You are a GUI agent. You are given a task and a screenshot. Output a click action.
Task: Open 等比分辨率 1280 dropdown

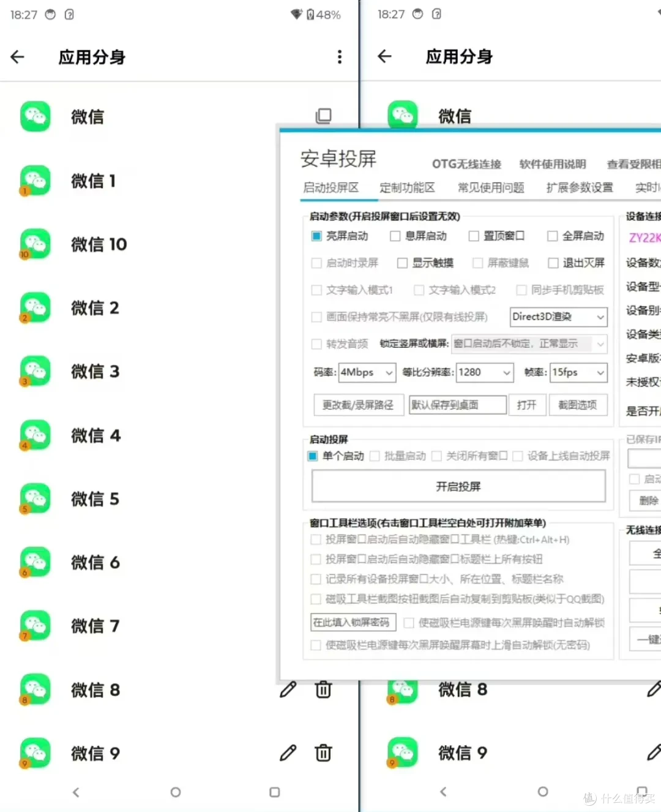click(485, 372)
